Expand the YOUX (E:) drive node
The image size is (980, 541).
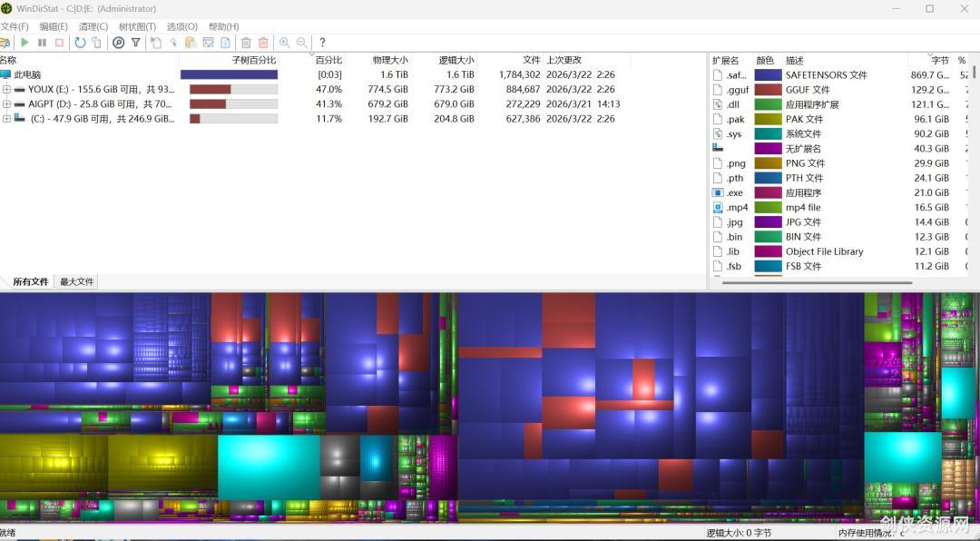tap(6, 90)
